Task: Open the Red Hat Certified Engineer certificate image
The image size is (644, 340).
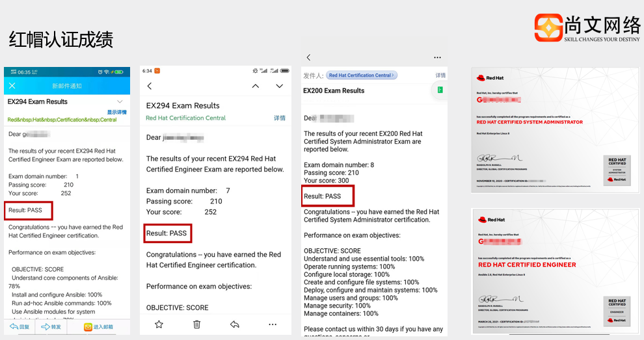Action: coord(555,271)
